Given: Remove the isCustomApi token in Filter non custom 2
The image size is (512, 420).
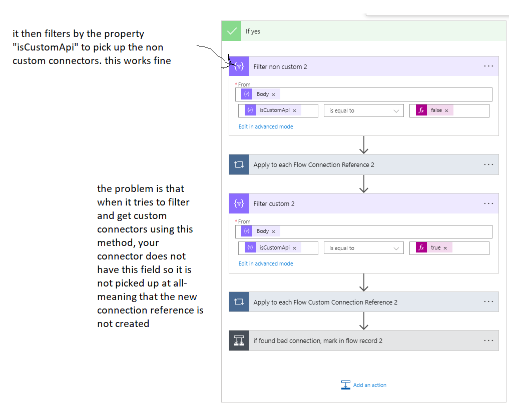Looking at the screenshot, I should [x=294, y=110].
